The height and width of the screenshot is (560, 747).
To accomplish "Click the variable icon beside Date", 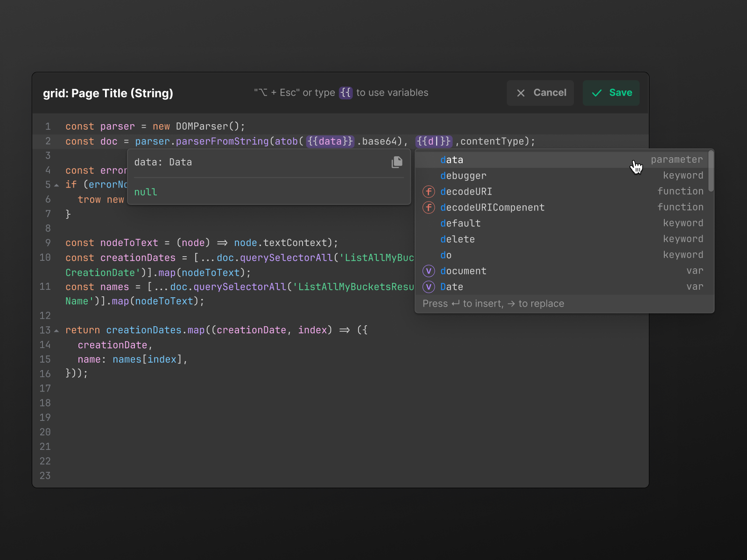I will pos(429,287).
